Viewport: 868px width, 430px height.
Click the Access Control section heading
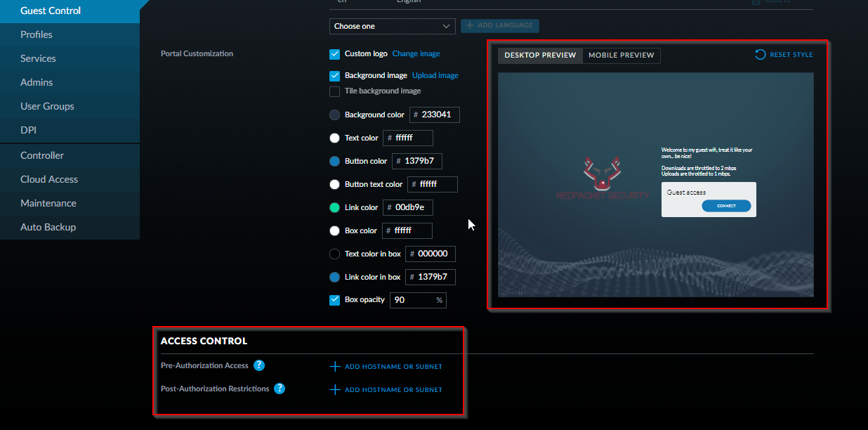(204, 341)
